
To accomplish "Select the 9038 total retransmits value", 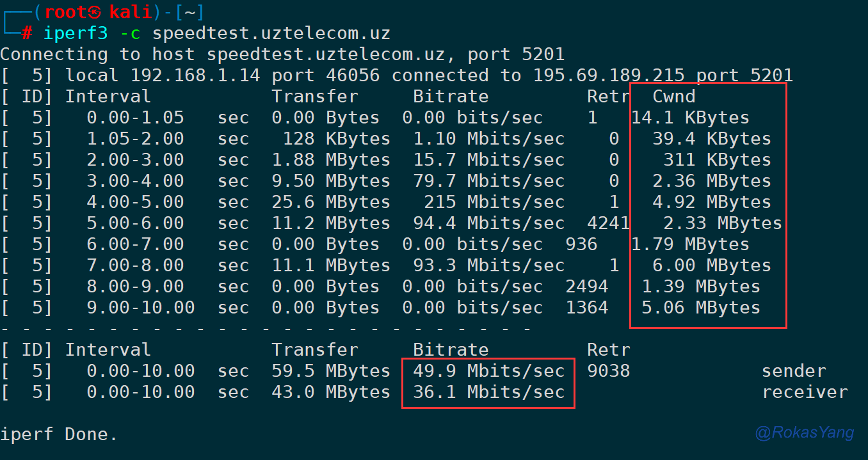I will click(x=608, y=371).
